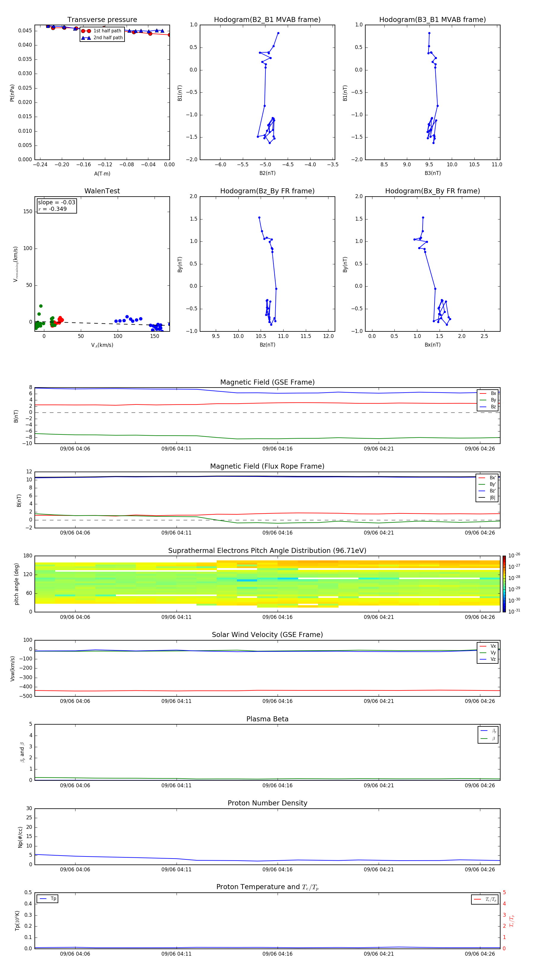
Task: Click the "WalenTest" plot title
Action: [102, 191]
